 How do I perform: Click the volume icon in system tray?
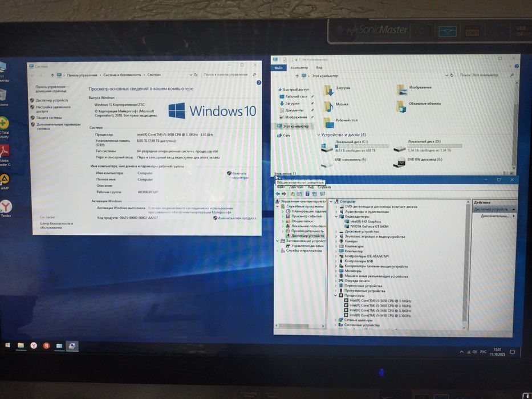pos(474,352)
